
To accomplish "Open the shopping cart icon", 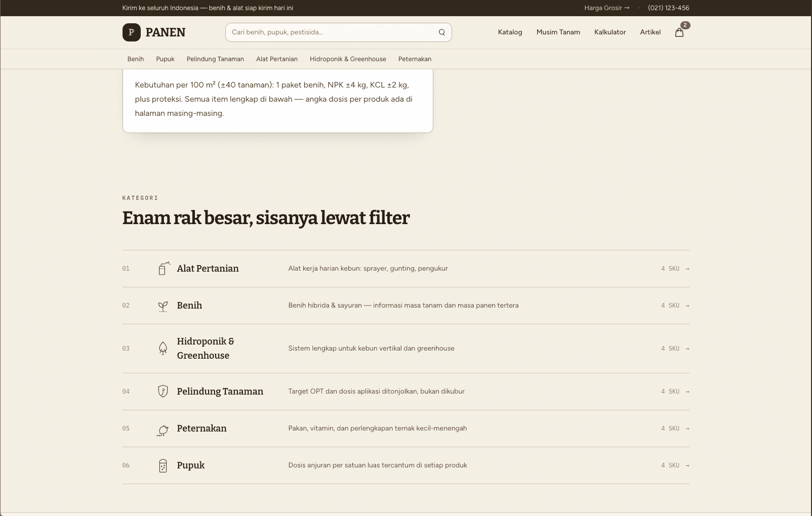I will point(679,32).
